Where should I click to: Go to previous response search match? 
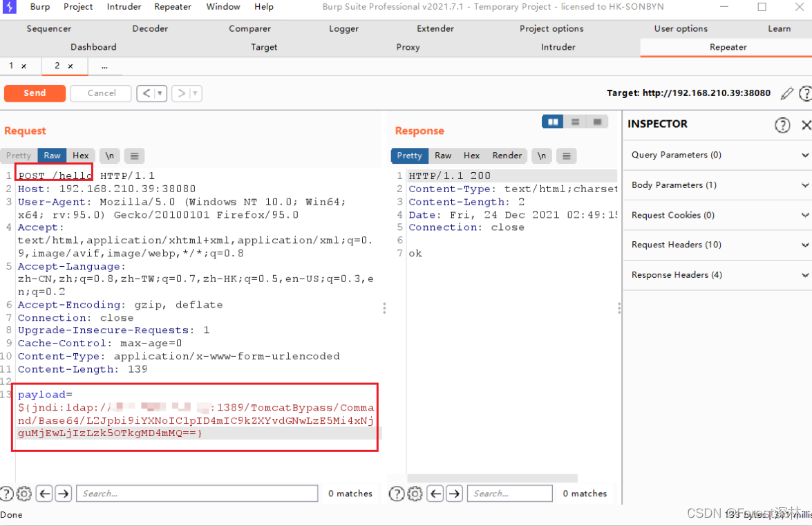pyautogui.click(x=435, y=494)
